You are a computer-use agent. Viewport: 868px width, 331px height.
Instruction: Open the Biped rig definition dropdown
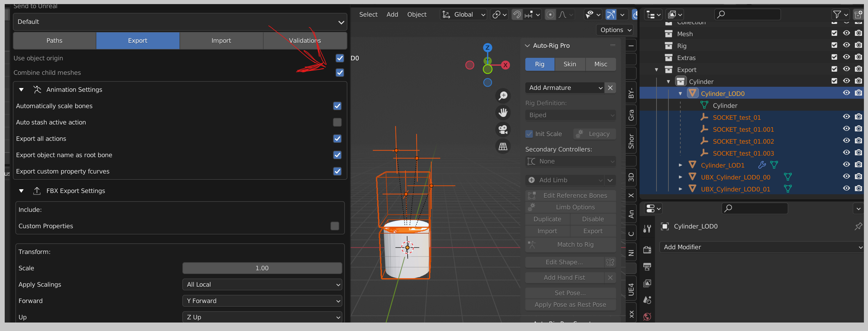[x=570, y=115]
